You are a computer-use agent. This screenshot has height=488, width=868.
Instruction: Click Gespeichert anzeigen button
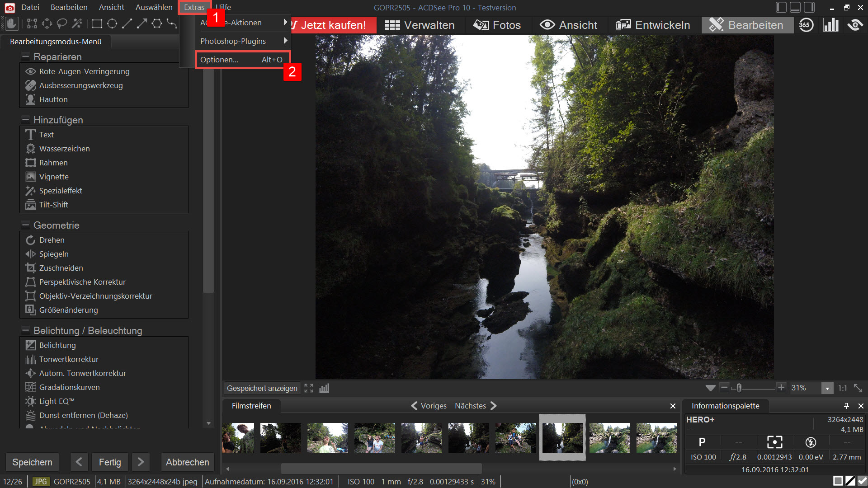[262, 388]
